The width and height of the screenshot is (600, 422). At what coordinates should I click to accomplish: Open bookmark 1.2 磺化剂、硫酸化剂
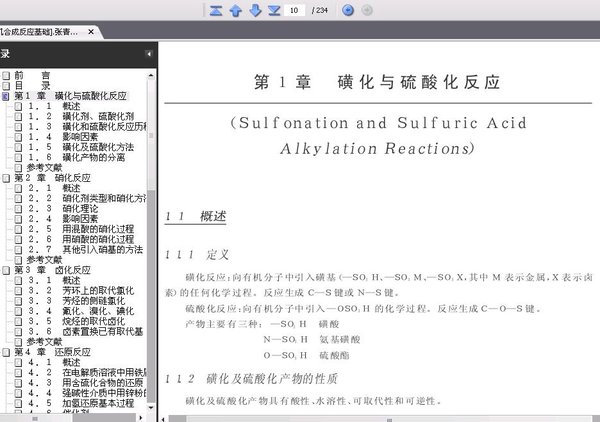tap(81, 116)
